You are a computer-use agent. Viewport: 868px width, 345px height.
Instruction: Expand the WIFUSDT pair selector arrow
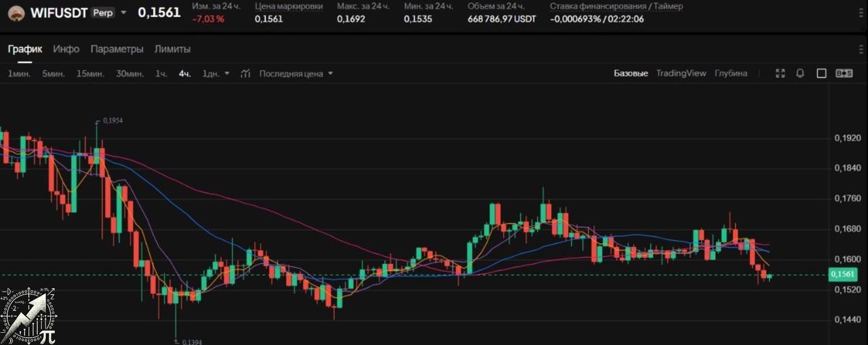(x=123, y=12)
